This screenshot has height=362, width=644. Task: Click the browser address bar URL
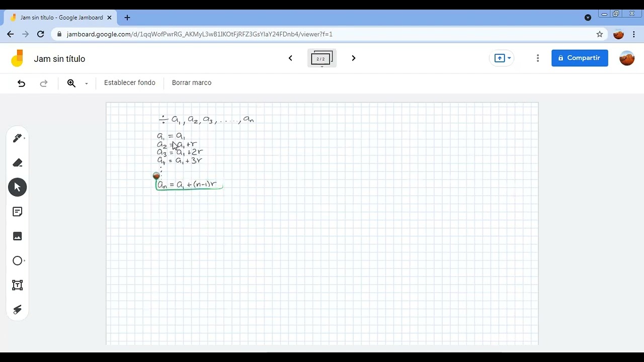point(200,34)
